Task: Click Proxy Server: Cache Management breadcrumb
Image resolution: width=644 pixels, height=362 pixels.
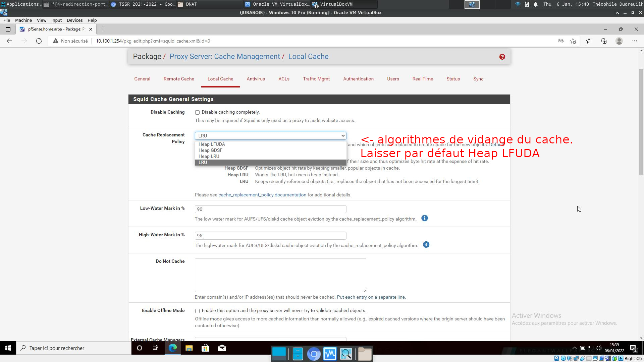Action: pyautogui.click(x=224, y=56)
